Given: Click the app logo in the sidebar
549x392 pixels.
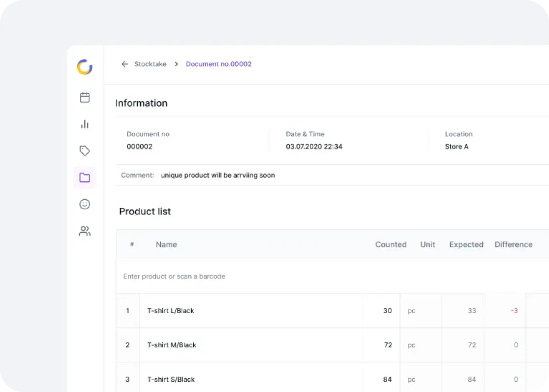Looking at the screenshot, I should click(85, 67).
